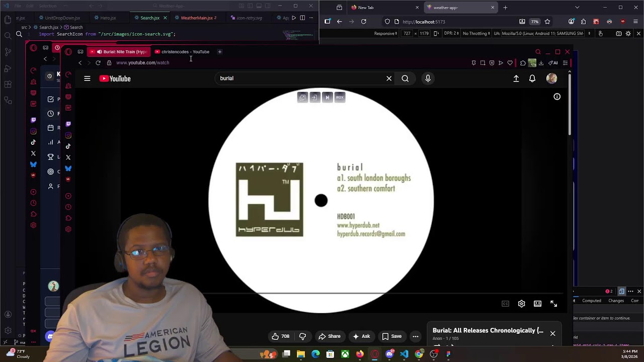Start voice search with the microphone icon

[x=428, y=78]
